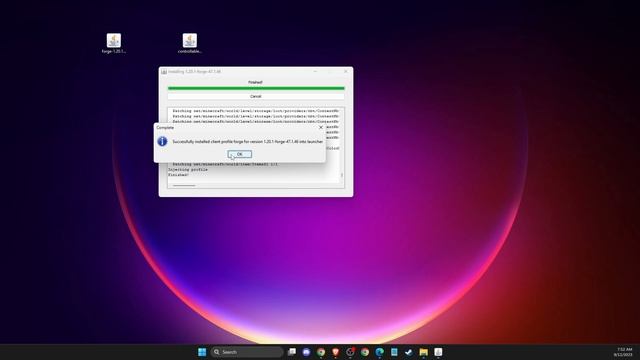Confirm the Complete dialog with OK
This screenshot has height=360, width=640.
pyautogui.click(x=240, y=154)
